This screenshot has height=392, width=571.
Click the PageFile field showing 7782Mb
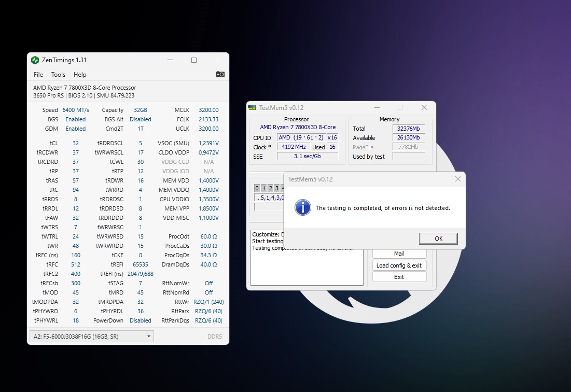click(x=409, y=147)
